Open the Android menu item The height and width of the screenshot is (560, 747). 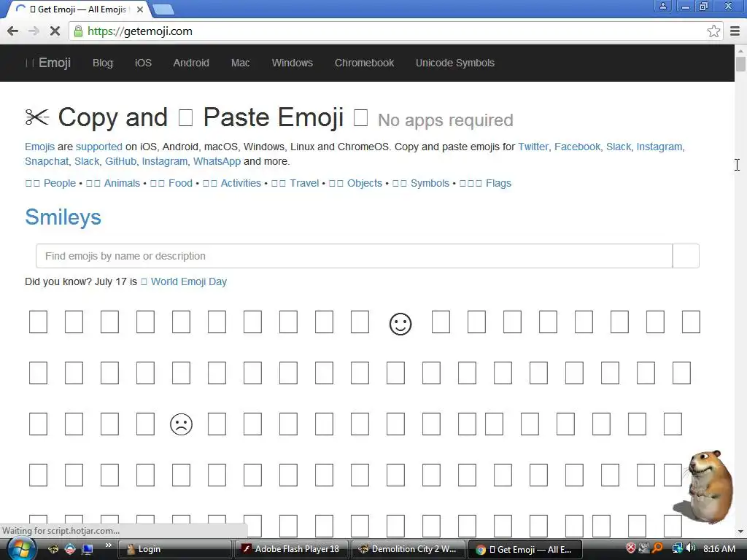(191, 63)
